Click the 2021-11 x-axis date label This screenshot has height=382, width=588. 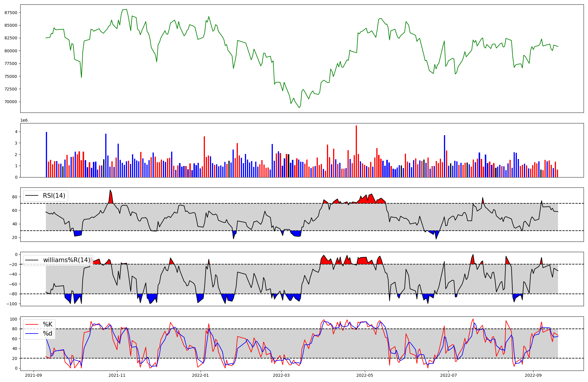pos(117,375)
